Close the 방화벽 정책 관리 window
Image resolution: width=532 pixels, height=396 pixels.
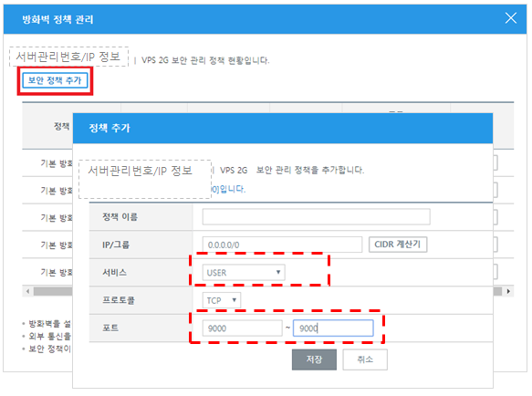pos(511,18)
